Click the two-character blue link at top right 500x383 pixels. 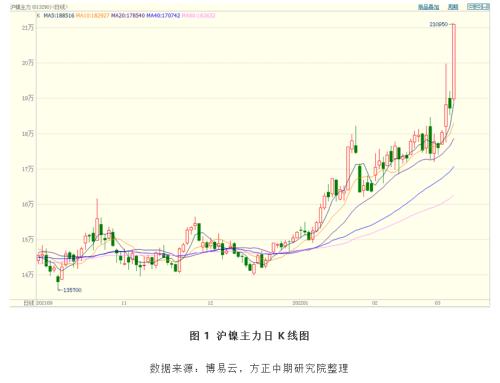click(x=453, y=7)
